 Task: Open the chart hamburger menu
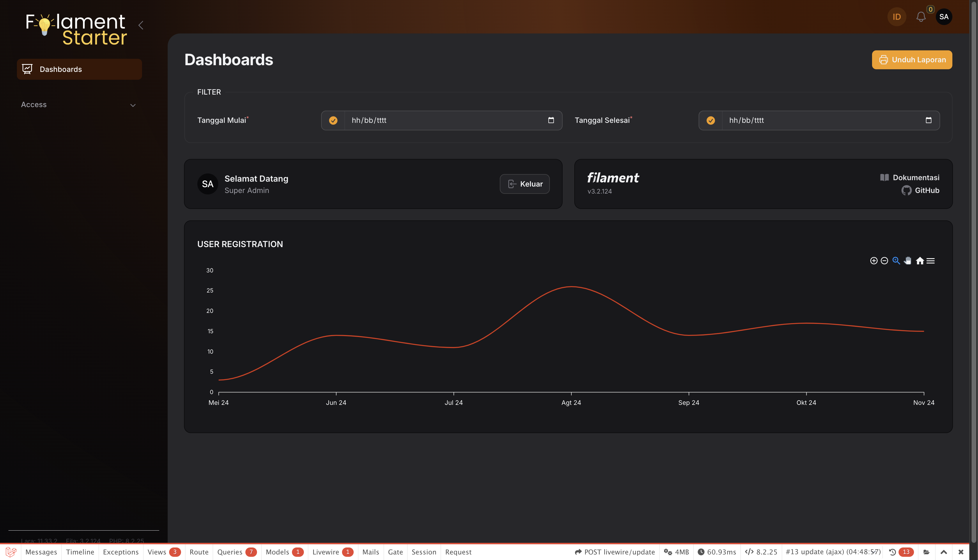pyautogui.click(x=931, y=261)
